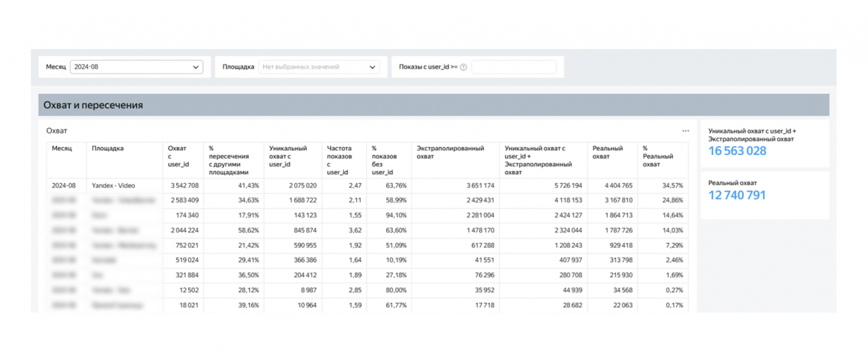The height and width of the screenshot is (359, 868).
Task: Sort by the Месяц column header
Action: coord(62,148)
